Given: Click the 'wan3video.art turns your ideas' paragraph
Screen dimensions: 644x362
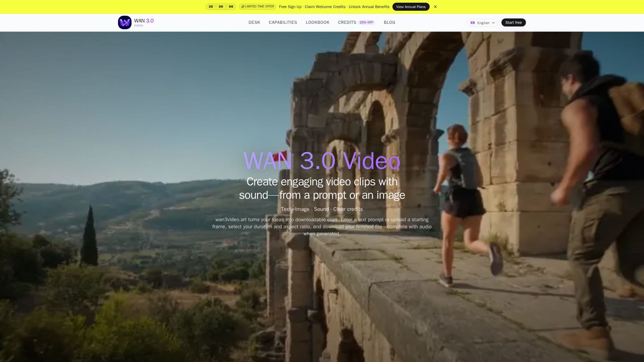Looking at the screenshot, I should pyautogui.click(x=322, y=227).
